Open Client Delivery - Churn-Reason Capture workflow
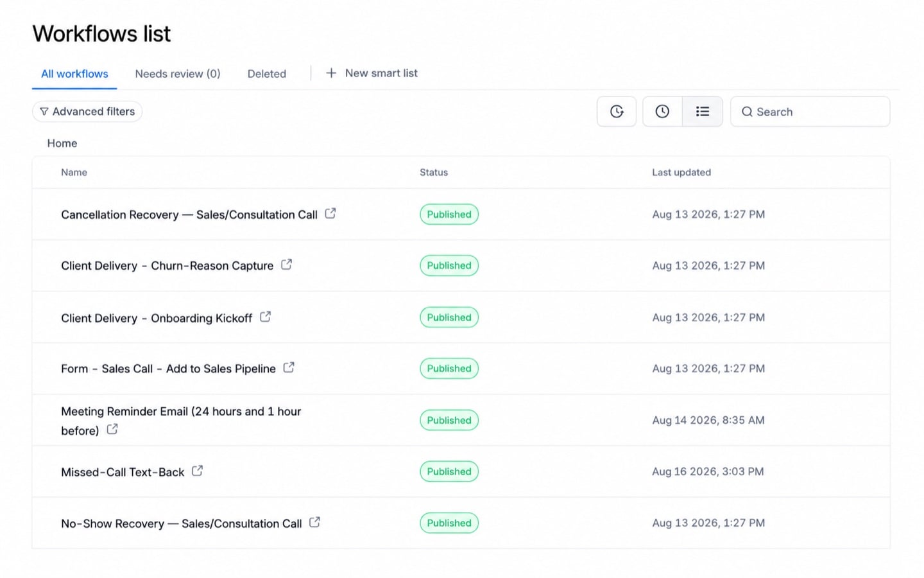 click(167, 266)
